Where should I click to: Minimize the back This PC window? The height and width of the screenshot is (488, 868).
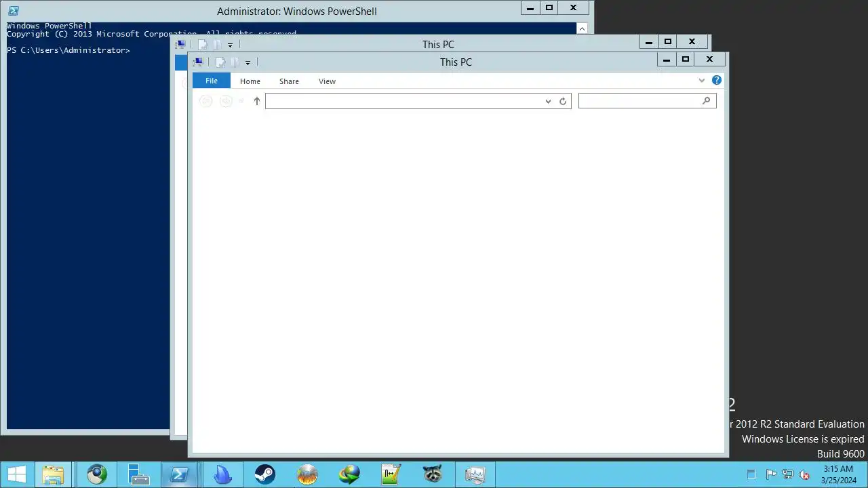click(649, 42)
